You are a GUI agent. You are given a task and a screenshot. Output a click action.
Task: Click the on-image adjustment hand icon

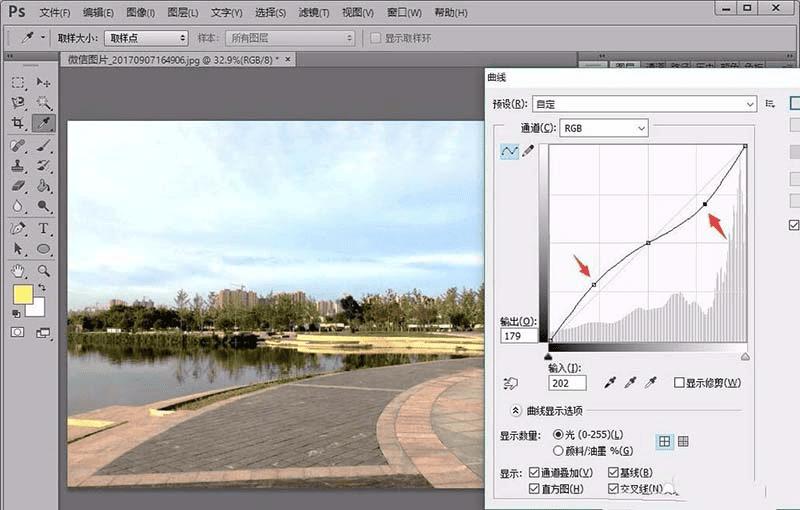pos(513,383)
